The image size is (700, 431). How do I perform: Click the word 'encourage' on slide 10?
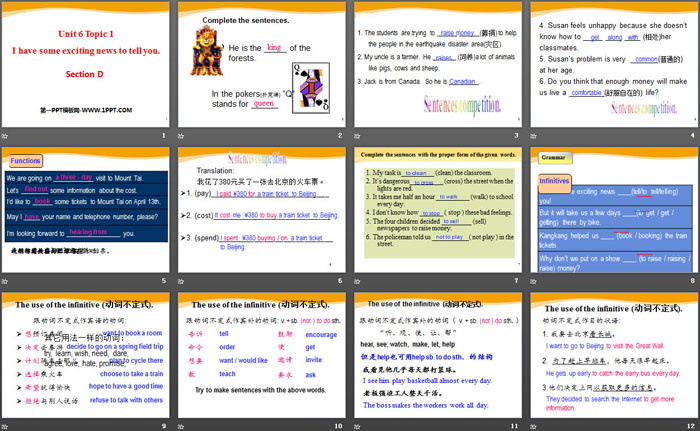point(321,335)
